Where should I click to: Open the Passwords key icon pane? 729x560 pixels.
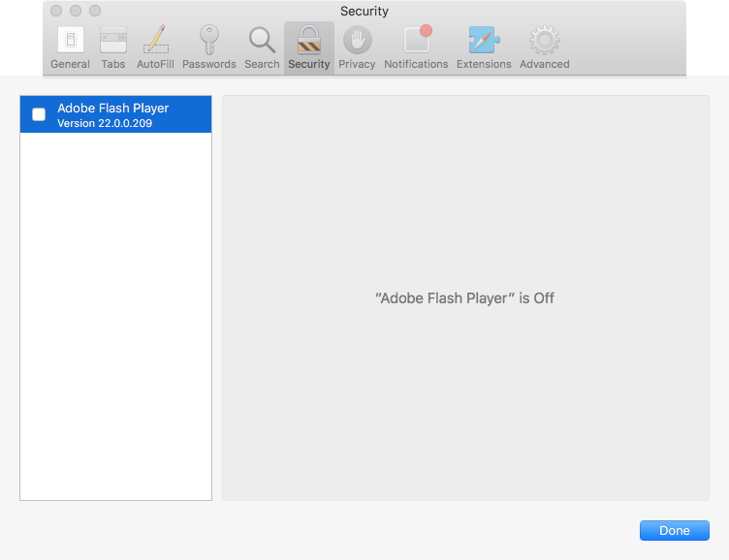pos(208,47)
